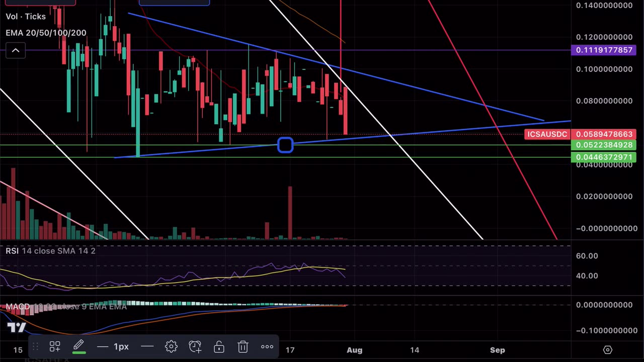The image size is (644, 362).
Task: Collapse the indicator legend with the up arrow
Action: [16, 50]
